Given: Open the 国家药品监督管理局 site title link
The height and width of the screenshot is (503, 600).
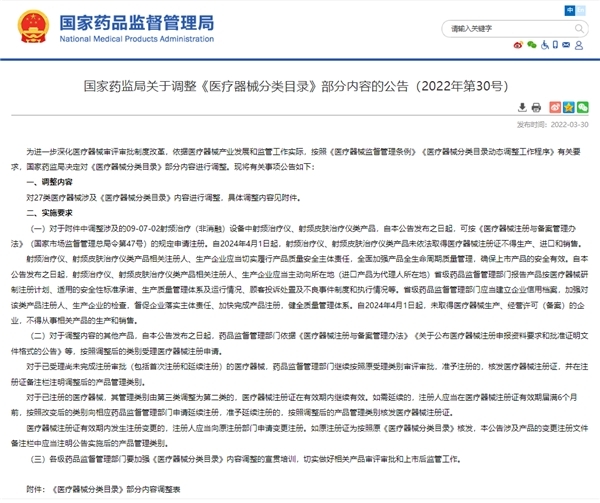Looking at the screenshot, I should (137, 23).
